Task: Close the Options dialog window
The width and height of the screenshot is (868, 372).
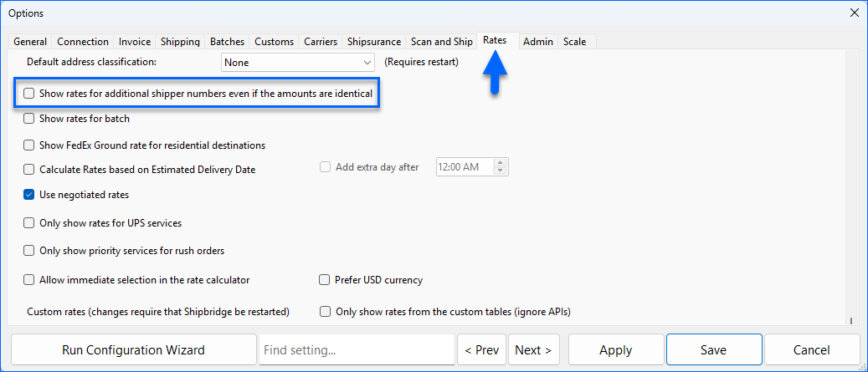Action: pos(854,13)
